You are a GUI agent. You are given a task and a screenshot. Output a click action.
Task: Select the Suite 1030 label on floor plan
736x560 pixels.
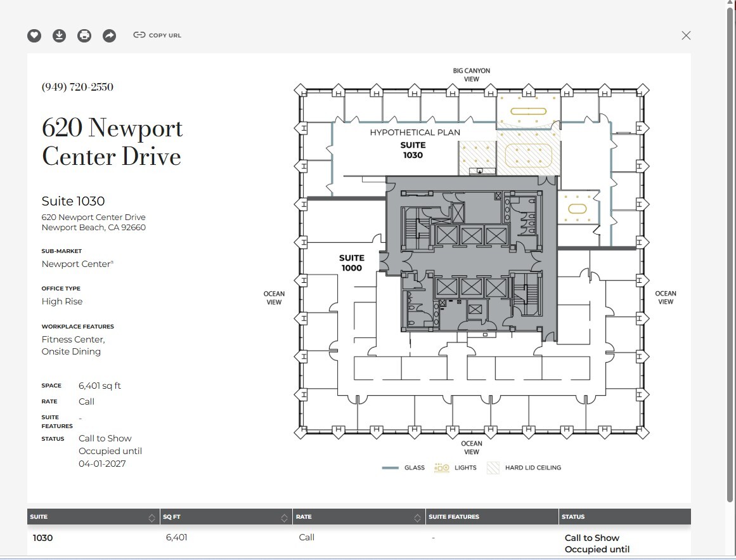(x=413, y=150)
